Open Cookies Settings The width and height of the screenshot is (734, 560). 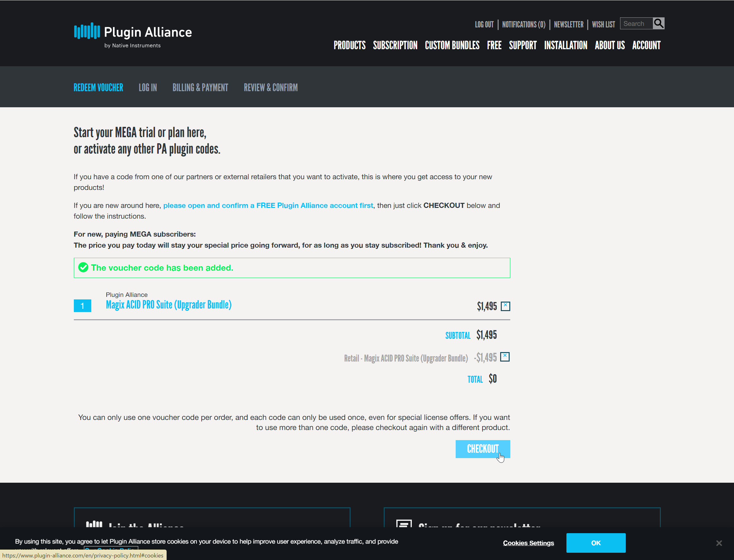pos(528,543)
